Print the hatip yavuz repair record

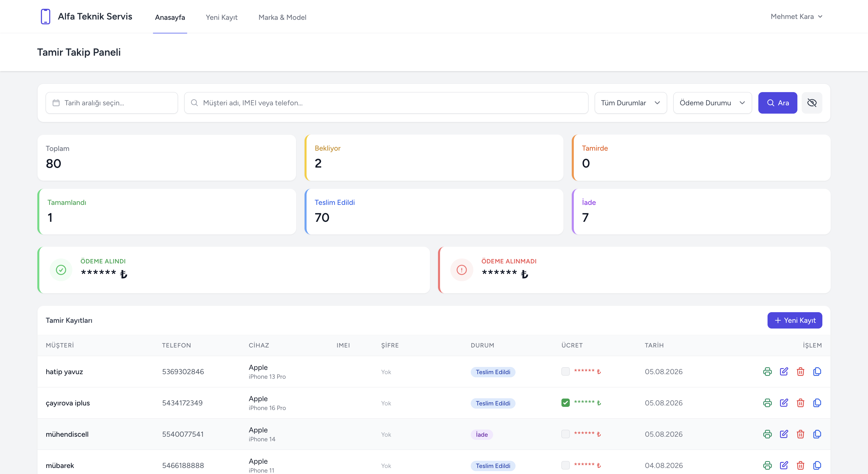click(767, 372)
